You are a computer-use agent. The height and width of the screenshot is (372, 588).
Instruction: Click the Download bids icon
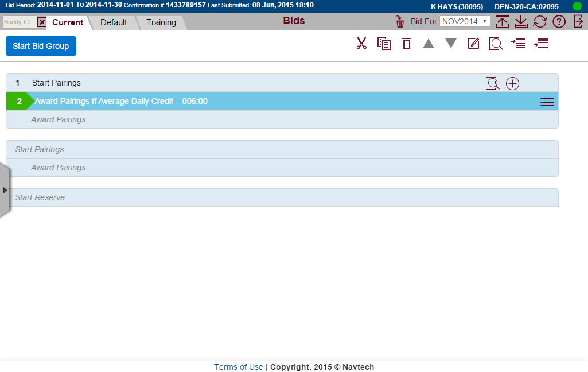(x=521, y=22)
